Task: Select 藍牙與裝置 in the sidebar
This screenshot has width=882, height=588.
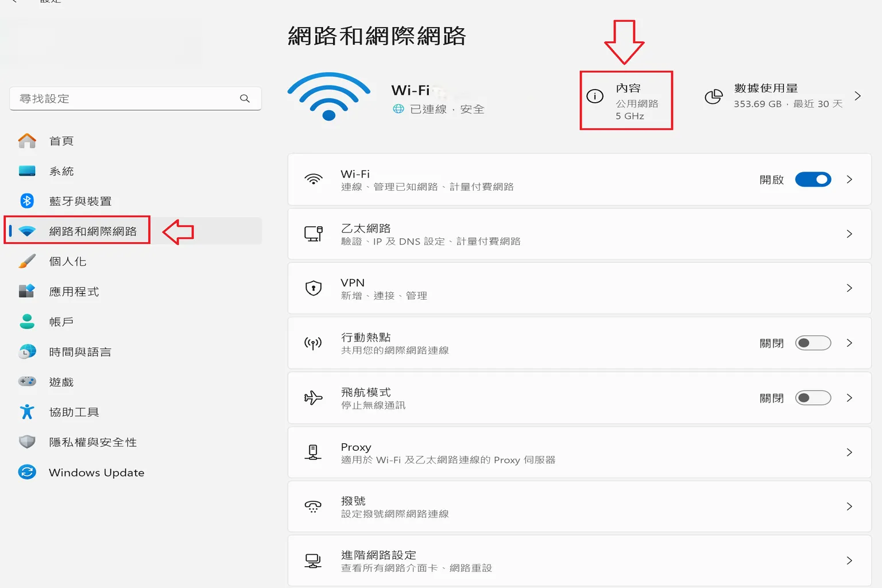Action: (136, 201)
